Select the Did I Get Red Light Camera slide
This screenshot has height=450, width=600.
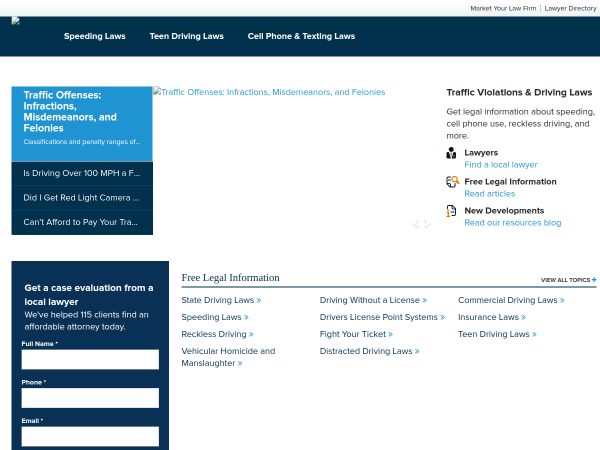pos(82,198)
